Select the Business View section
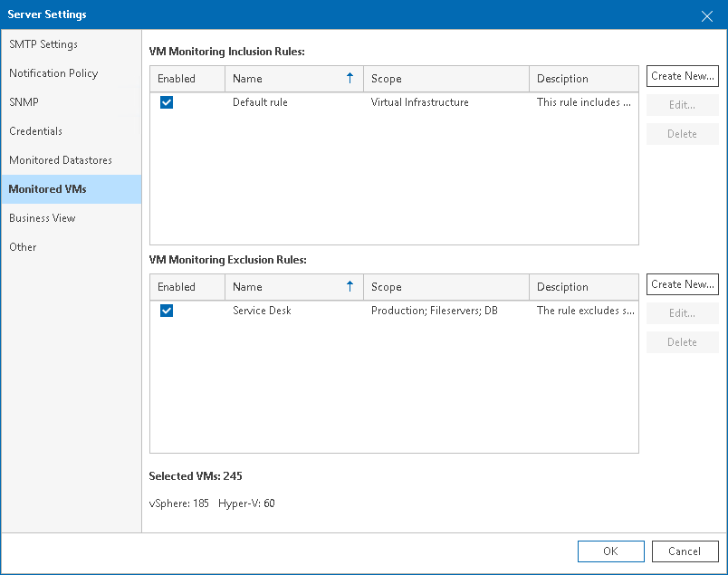The width and height of the screenshot is (728, 575). click(43, 218)
